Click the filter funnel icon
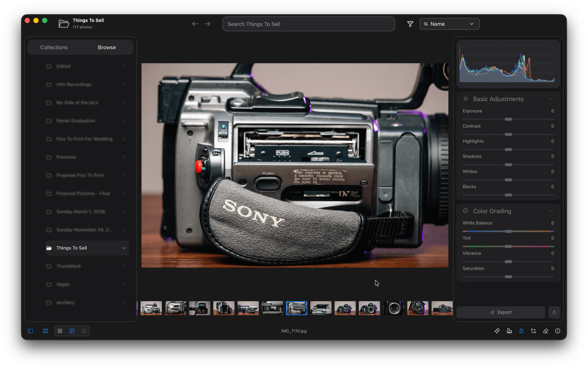588x368 pixels. [x=410, y=24]
